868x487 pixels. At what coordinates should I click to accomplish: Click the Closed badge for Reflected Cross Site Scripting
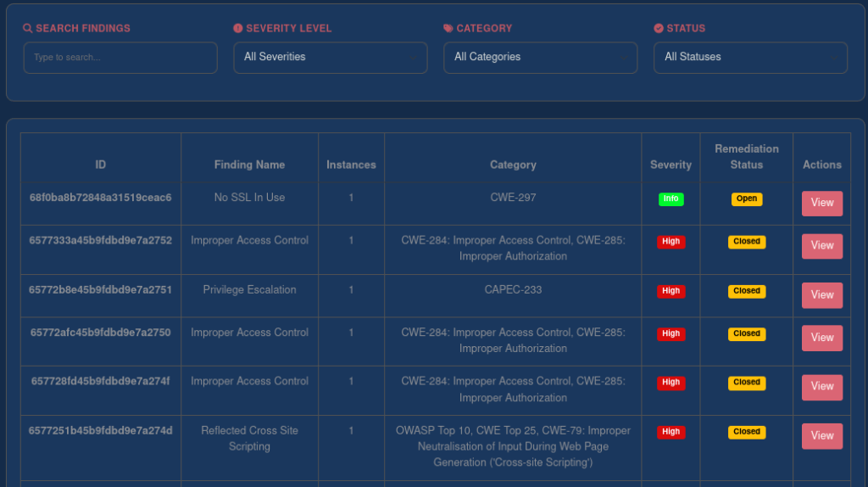(x=747, y=432)
